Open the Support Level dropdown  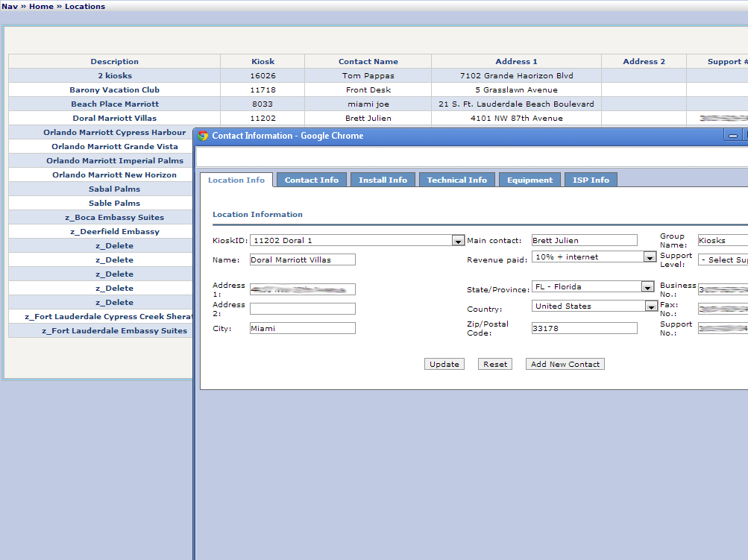coord(723,259)
